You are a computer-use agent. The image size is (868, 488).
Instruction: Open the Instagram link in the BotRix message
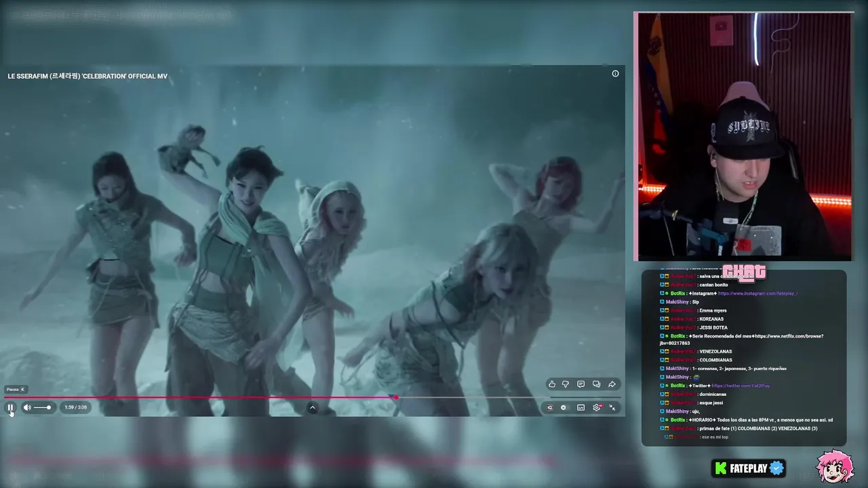pyautogui.click(x=757, y=293)
